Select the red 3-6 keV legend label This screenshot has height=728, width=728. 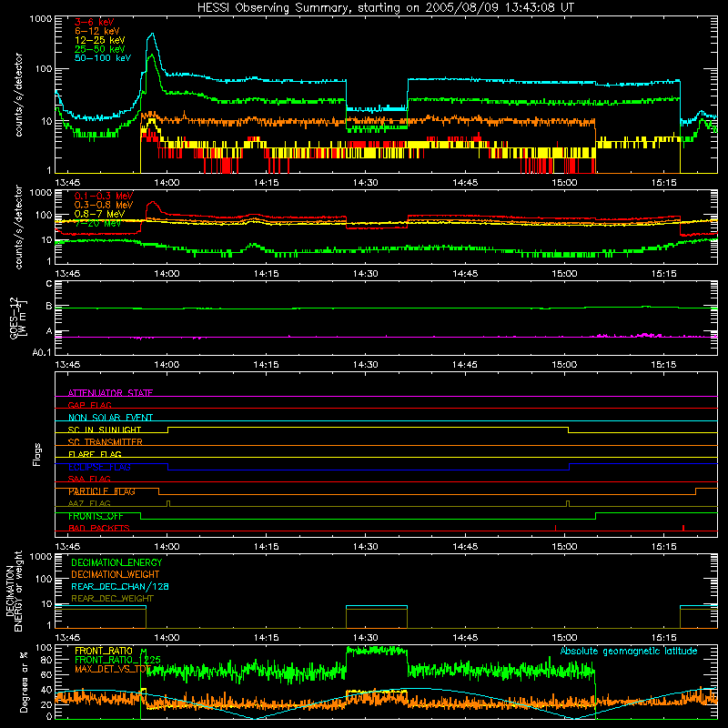[94, 22]
